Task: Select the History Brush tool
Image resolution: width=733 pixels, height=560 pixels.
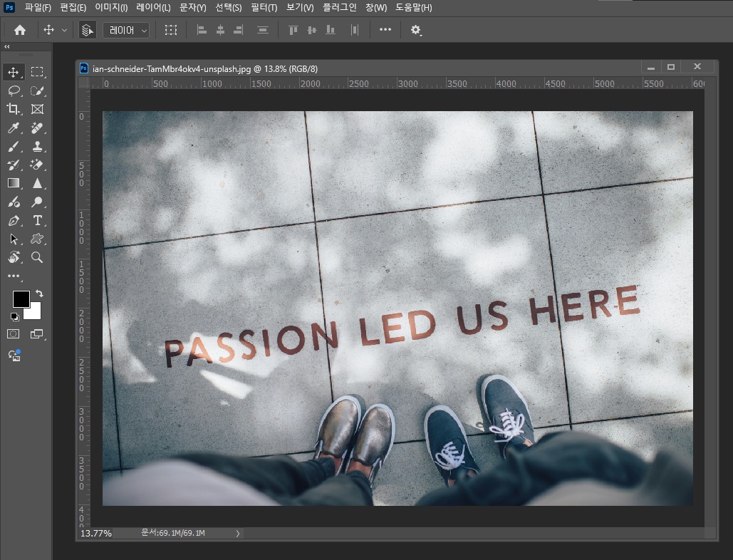Action: (14, 165)
